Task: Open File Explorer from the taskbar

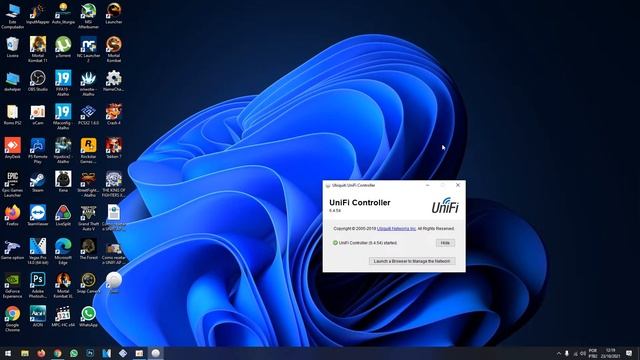Action: [x=24, y=353]
